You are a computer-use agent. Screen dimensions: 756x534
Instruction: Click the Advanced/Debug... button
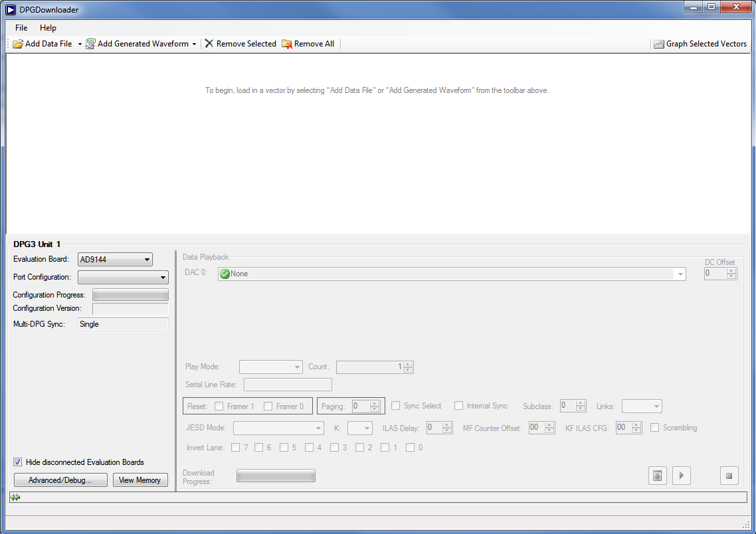[x=60, y=480]
